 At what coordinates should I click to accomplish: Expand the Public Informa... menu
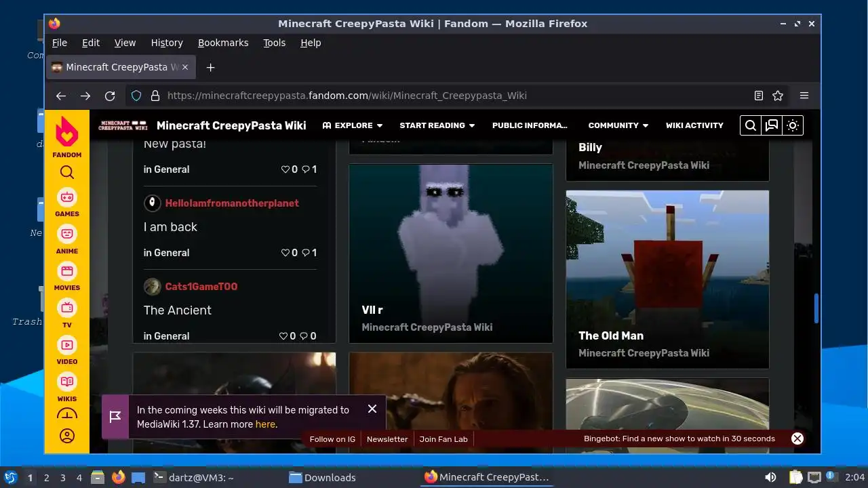point(530,125)
